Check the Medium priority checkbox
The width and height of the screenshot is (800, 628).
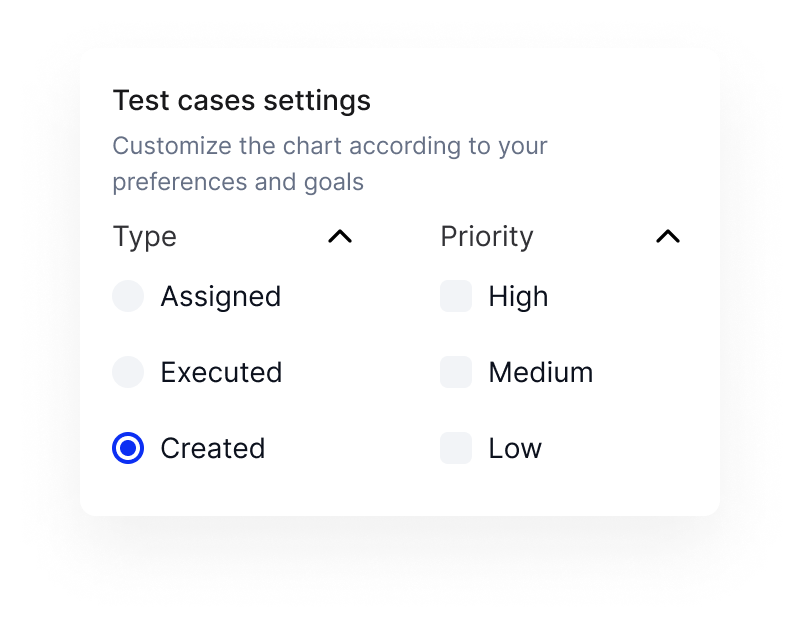456,372
